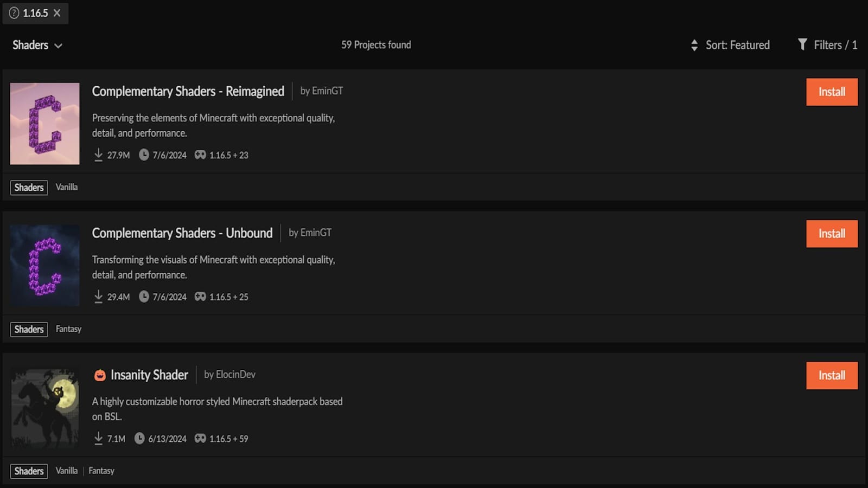Open the Insanity Shader project title

(149, 375)
